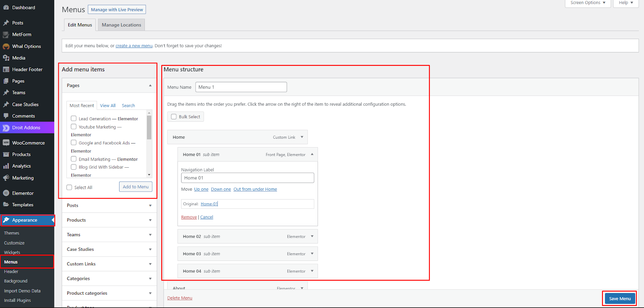644x308 pixels.
Task: Remove the Home 01 menu item
Action: pyautogui.click(x=189, y=217)
